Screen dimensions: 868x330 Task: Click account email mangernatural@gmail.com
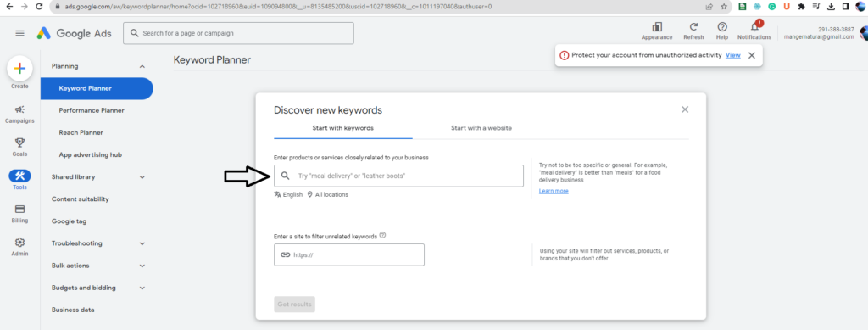[820, 37]
